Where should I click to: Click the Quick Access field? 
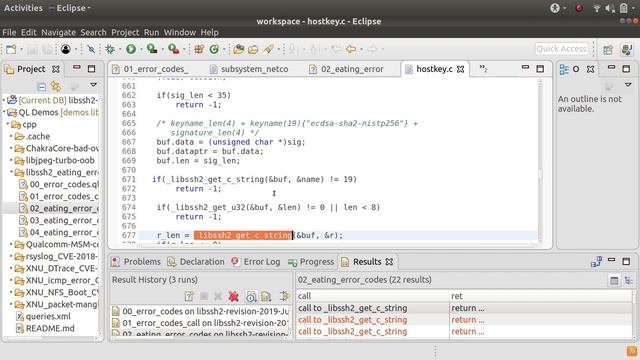561,49
